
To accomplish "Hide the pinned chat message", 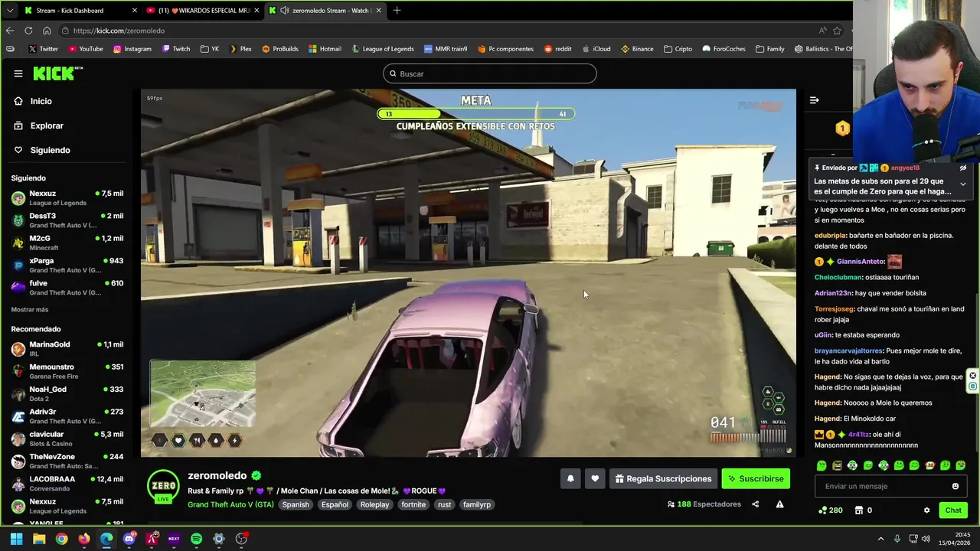I will [962, 168].
